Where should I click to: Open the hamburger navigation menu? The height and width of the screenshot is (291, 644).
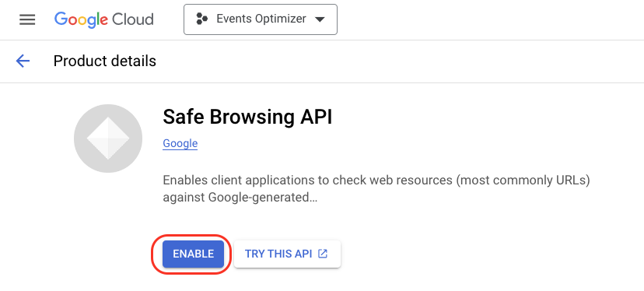(27, 19)
